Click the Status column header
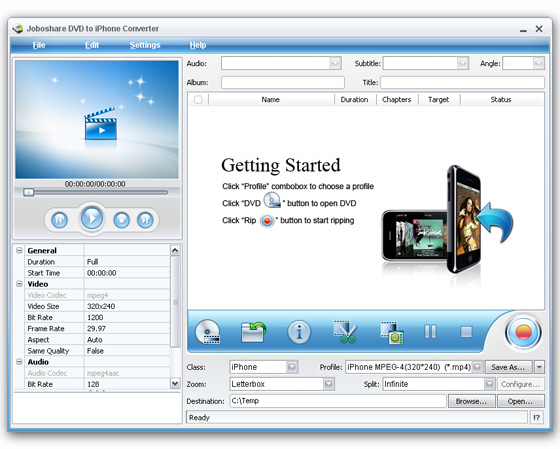Viewport: 560px width, 449px height. [501, 99]
